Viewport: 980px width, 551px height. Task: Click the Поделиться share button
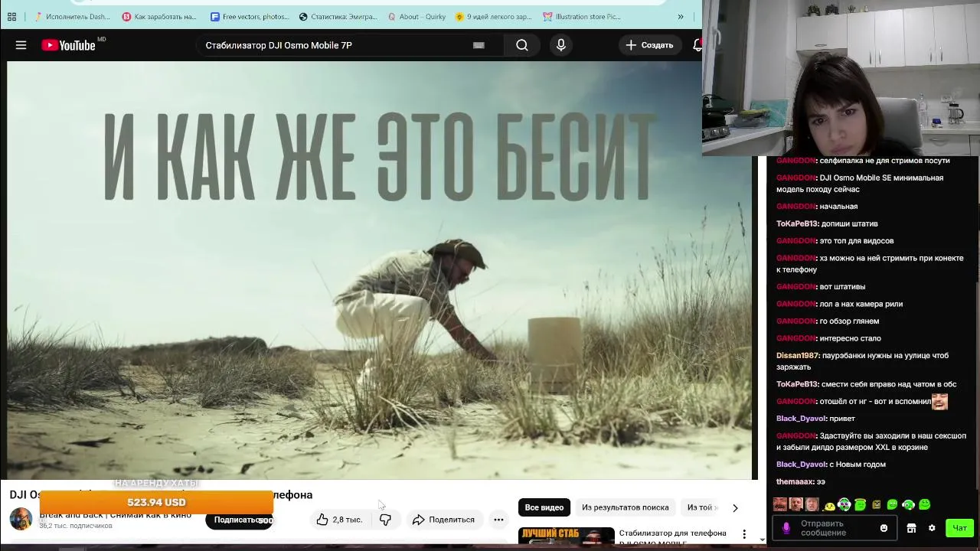click(443, 520)
